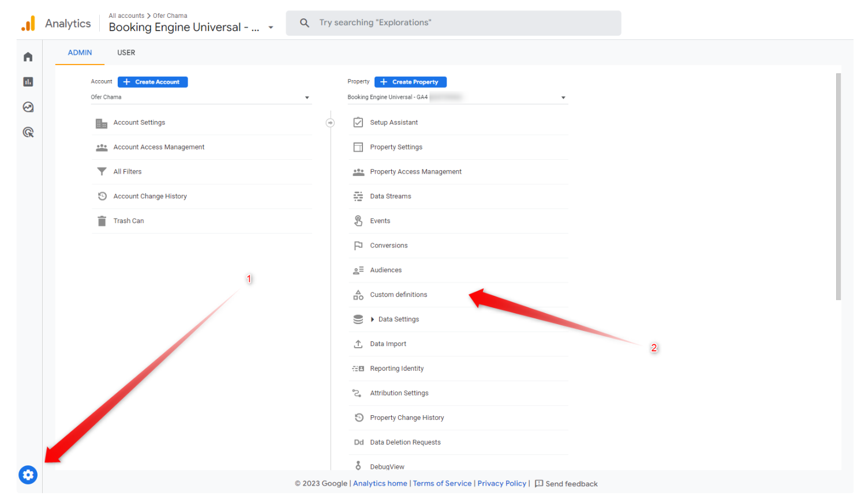Click the Google Analytics logo

(28, 24)
